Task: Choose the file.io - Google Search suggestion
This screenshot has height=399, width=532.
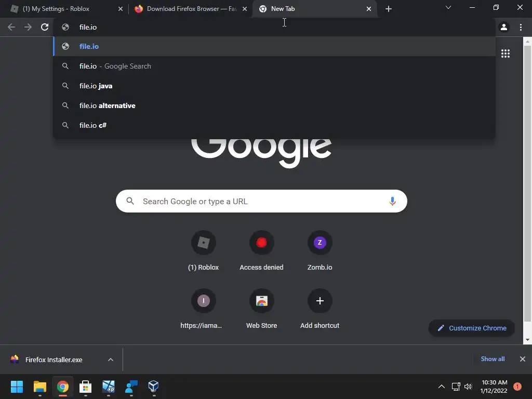Action: (x=274, y=66)
